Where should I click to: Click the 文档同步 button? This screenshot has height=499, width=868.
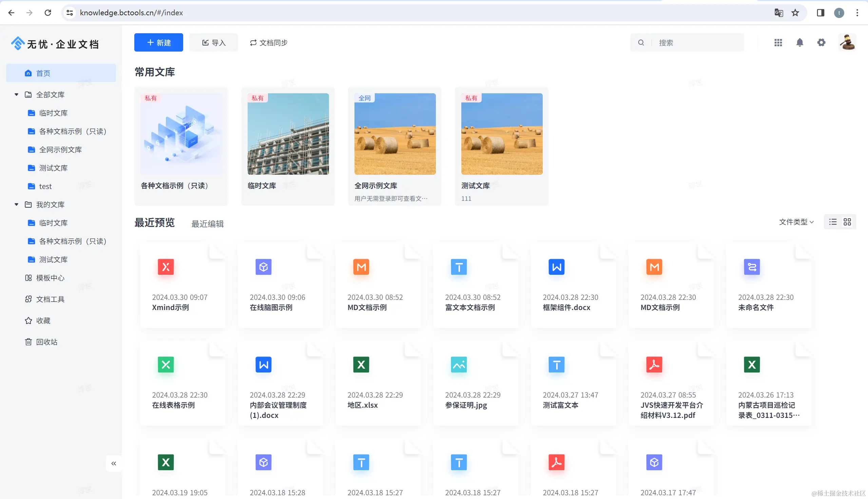click(x=269, y=42)
